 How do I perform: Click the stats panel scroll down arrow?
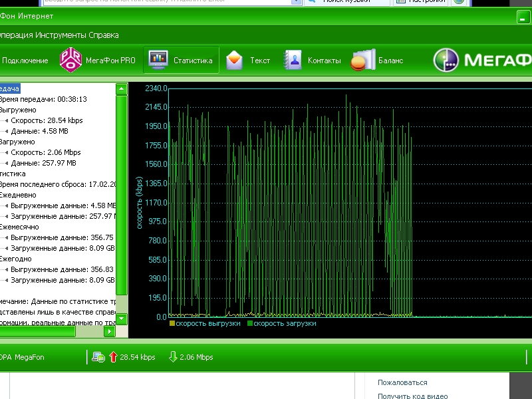122,319
